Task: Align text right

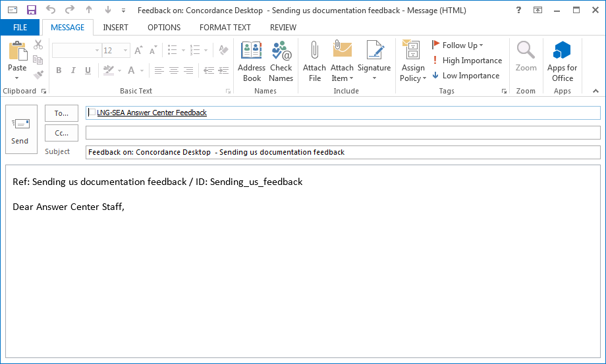Action: pyautogui.click(x=188, y=70)
